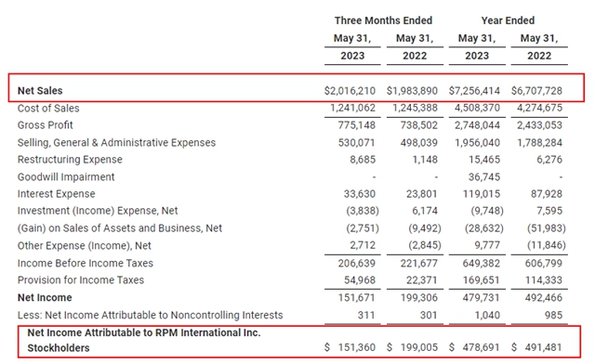Click the Restructuring Expense row label
This screenshot has width=595, height=364.
70,160
